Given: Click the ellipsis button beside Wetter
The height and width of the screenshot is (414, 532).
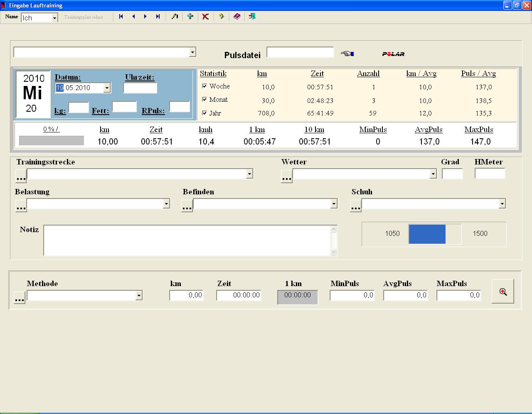Looking at the screenshot, I should click(x=286, y=177).
